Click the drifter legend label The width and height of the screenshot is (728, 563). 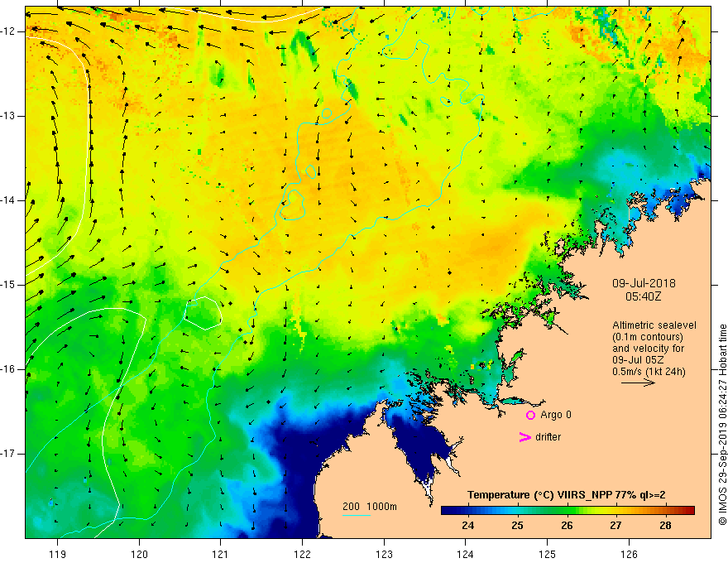tap(548, 437)
